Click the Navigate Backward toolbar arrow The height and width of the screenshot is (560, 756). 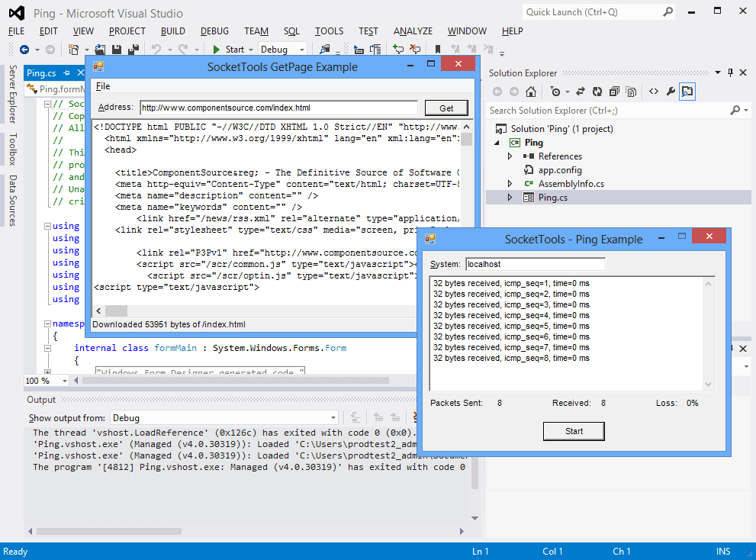click(24, 49)
